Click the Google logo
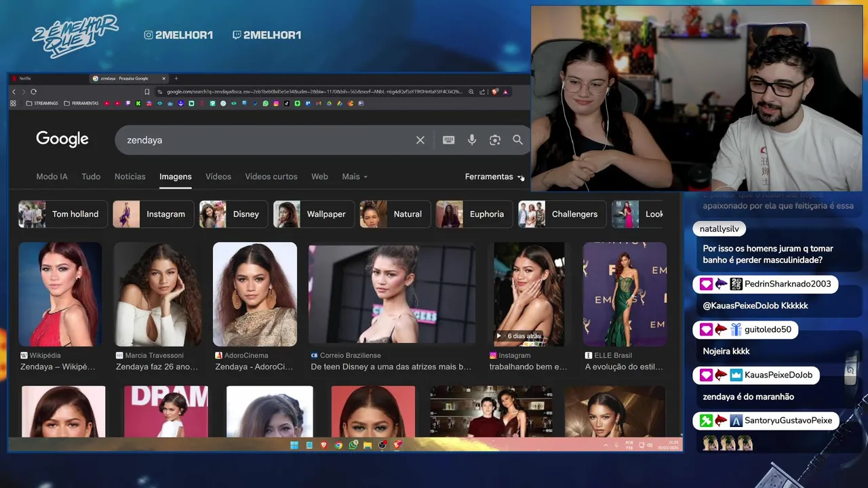 pyautogui.click(x=62, y=139)
